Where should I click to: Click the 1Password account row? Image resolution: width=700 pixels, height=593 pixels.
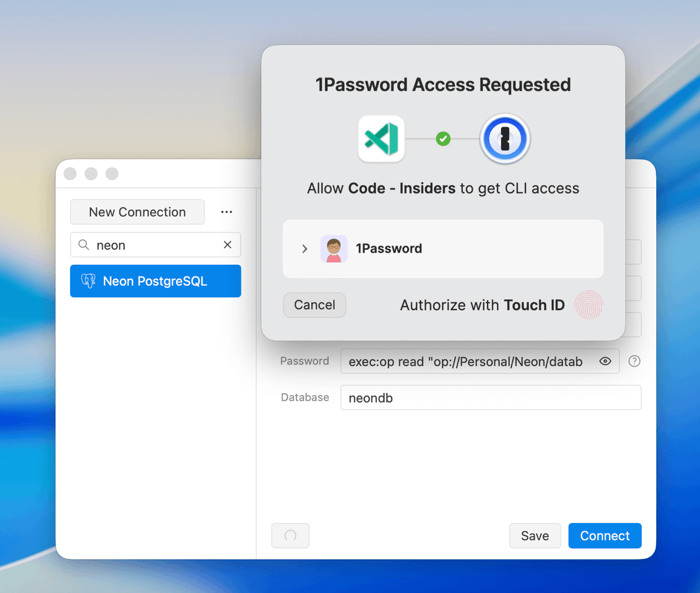point(443,249)
